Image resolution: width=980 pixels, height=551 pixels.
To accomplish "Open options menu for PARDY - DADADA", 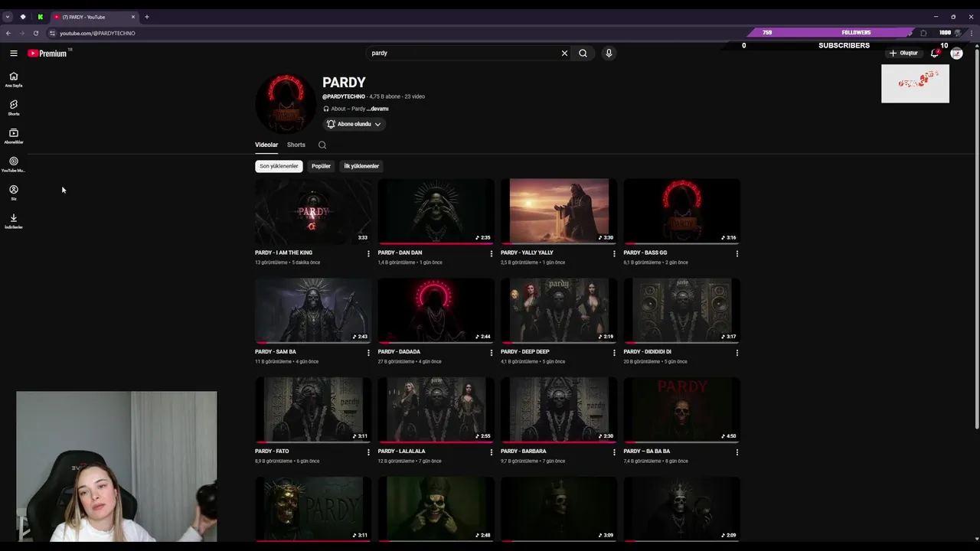I will [492, 353].
